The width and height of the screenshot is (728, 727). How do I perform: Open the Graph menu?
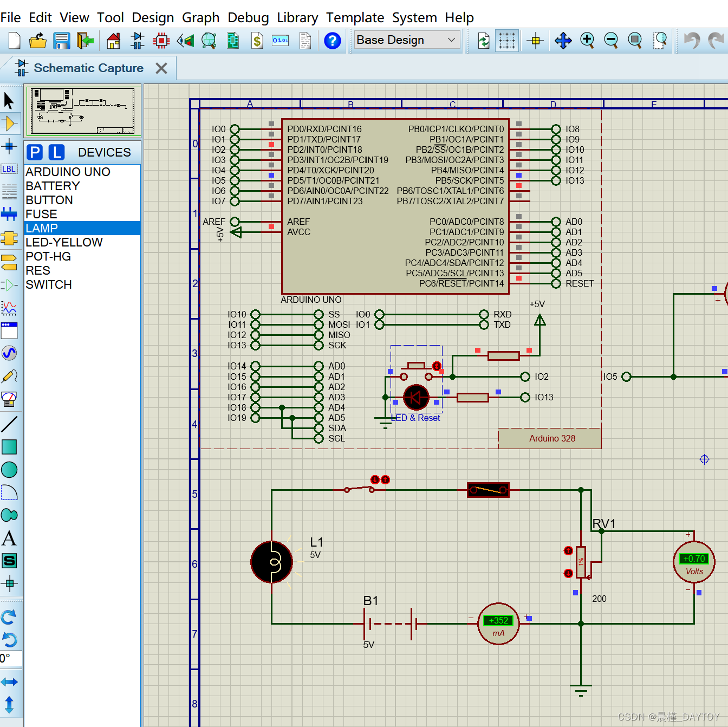pyautogui.click(x=200, y=17)
